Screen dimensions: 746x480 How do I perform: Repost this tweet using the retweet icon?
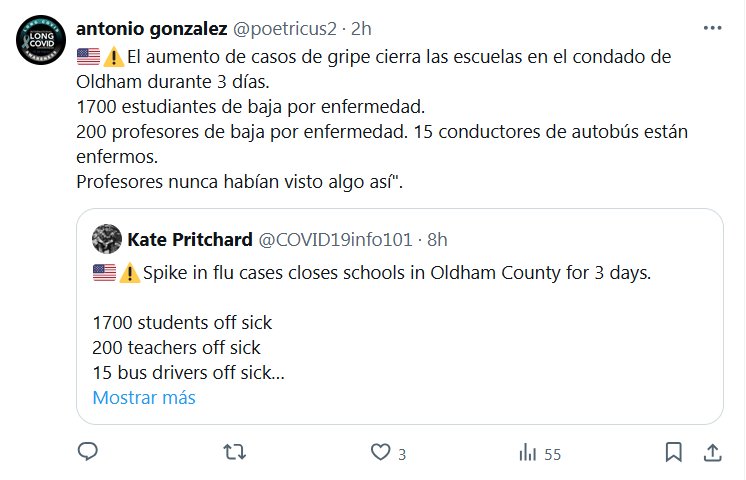[x=233, y=453]
